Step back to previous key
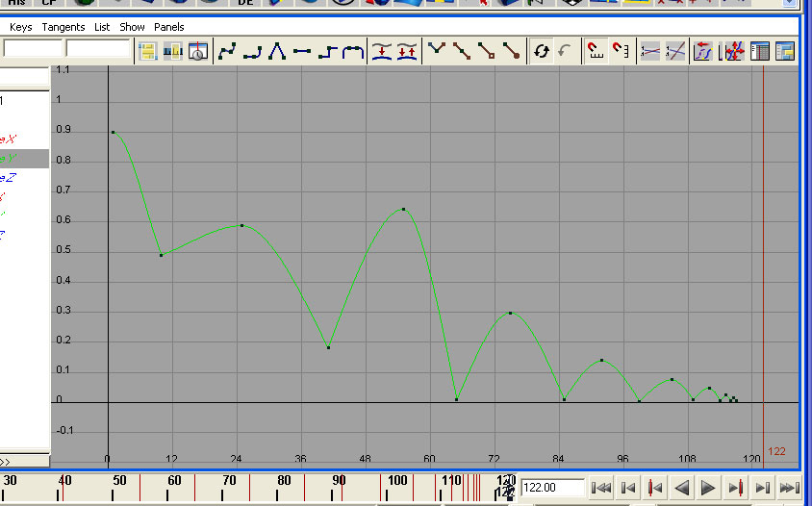This screenshot has height=506, width=812. pos(655,488)
